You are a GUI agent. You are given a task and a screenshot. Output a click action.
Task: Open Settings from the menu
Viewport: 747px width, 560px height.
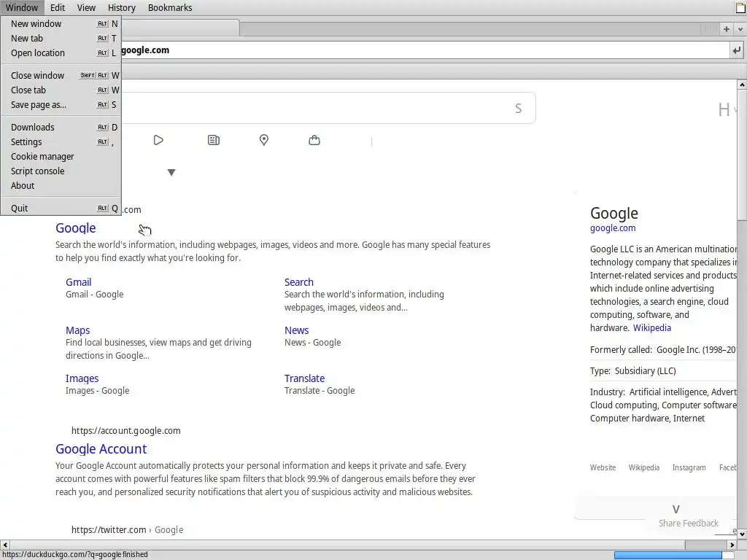pos(61,142)
